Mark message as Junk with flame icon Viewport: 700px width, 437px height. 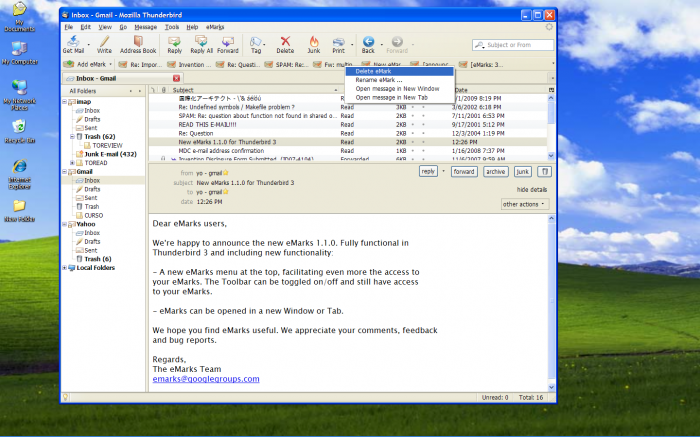[314, 42]
